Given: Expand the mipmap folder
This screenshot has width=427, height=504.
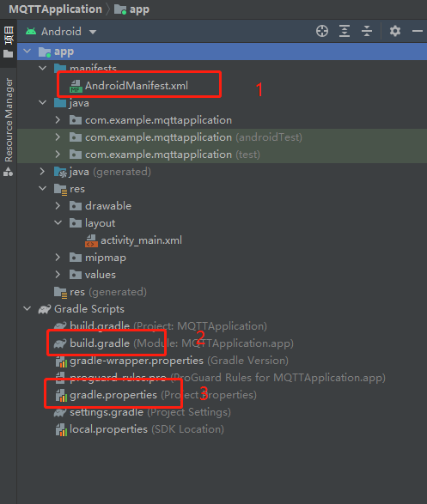Looking at the screenshot, I should pos(58,257).
